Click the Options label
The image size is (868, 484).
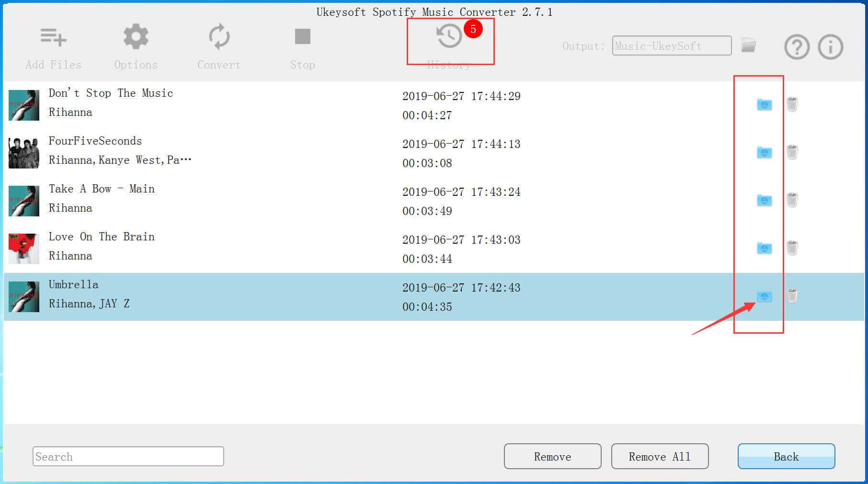(136, 65)
